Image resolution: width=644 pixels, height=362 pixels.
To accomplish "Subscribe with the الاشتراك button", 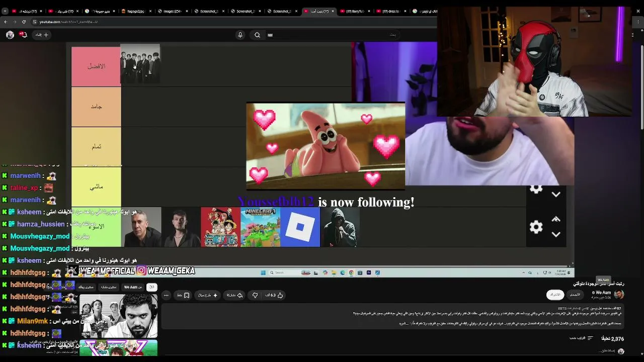I will point(555,295).
